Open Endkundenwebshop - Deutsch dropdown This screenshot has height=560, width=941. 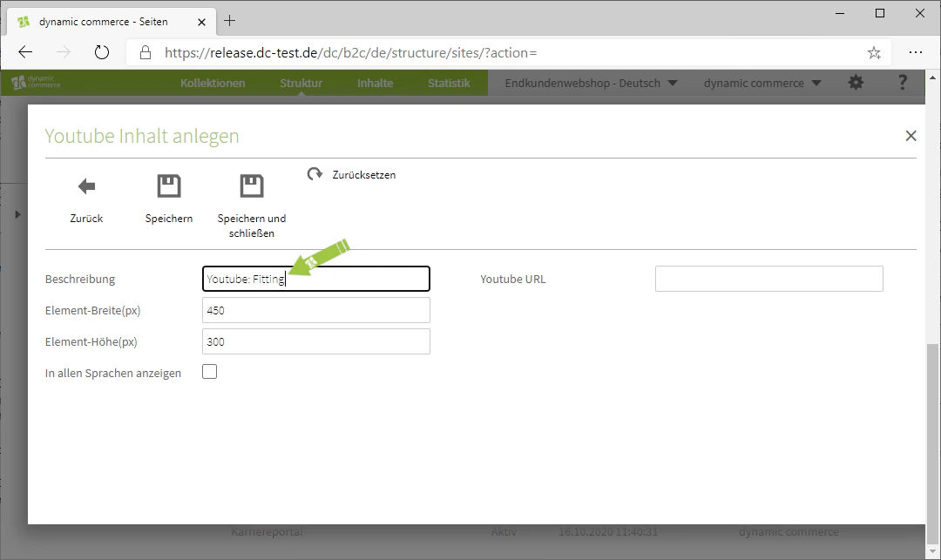coord(591,83)
